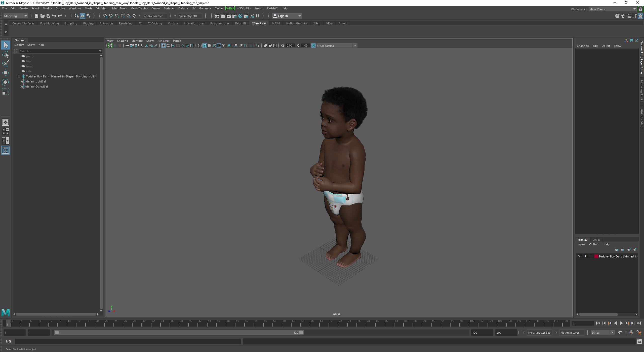The image size is (644, 352).
Task: Switch to the four view layout
Action: (x=6, y=131)
